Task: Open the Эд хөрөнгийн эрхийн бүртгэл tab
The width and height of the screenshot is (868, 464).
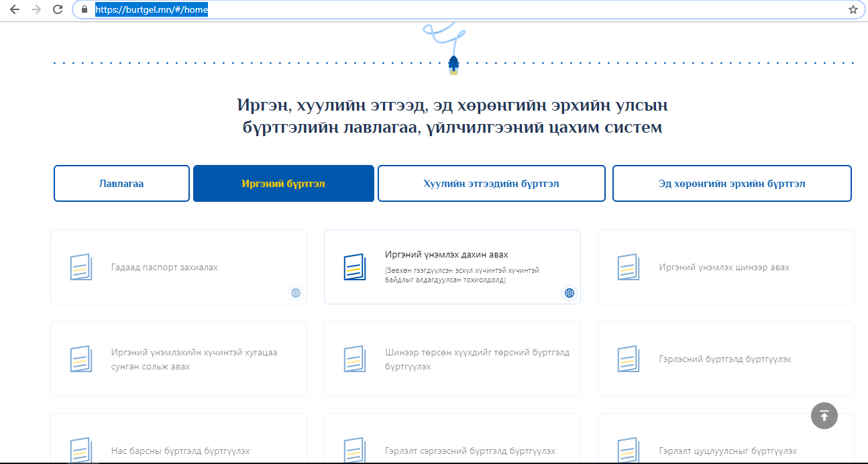Action: click(x=731, y=183)
